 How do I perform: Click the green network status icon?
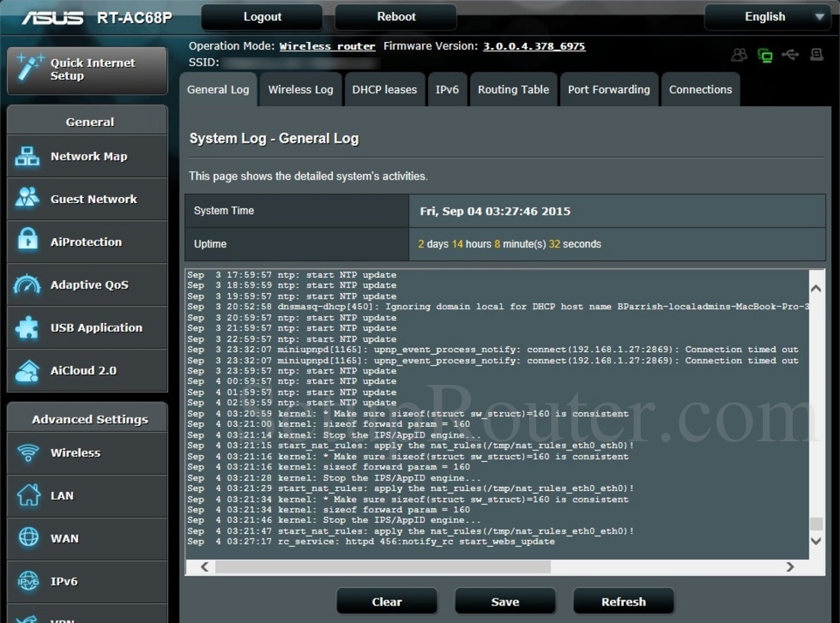tap(765, 55)
